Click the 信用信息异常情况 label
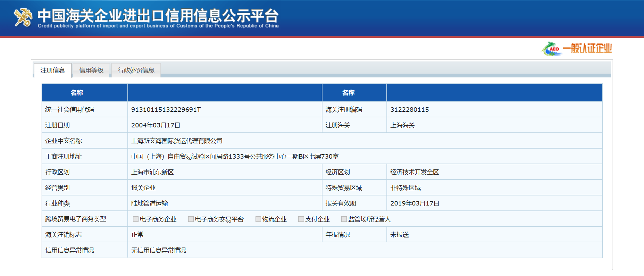 pos(69,250)
